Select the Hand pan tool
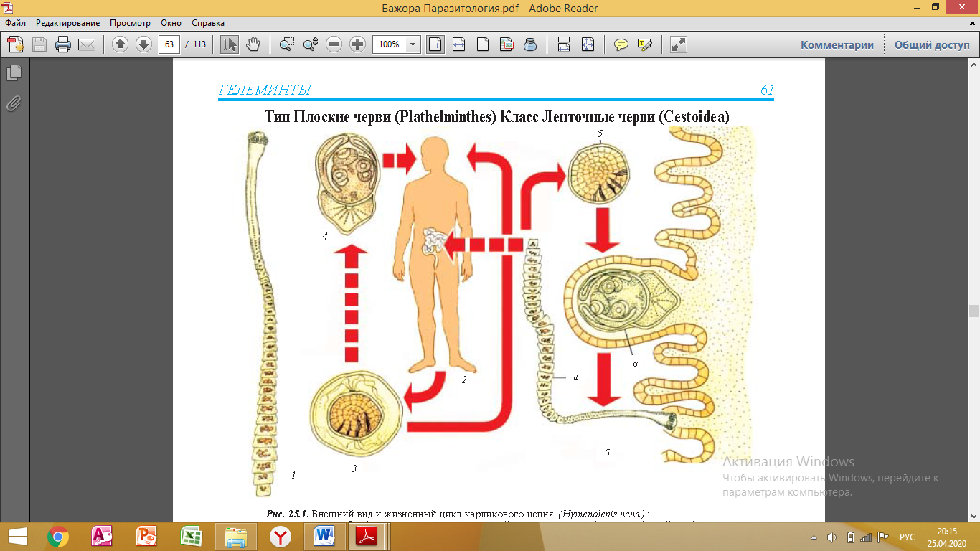This screenshot has width=980, height=551. 253,44
